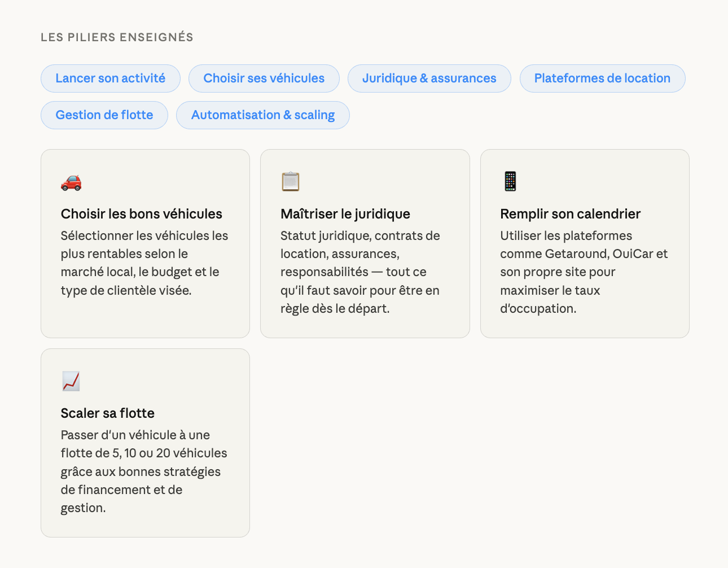The width and height of the screenshot is (728, 568).
Task: Click the upward trend chart icon
Action: pos(71,381)
